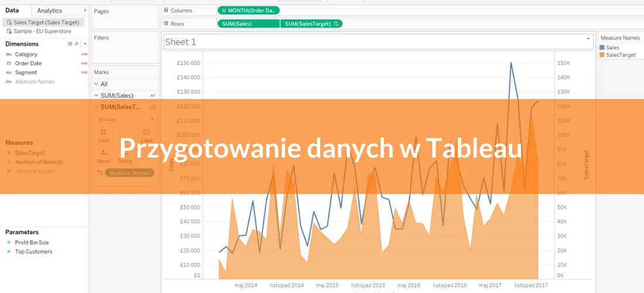Click the line mark icon on SUM(Sales) card
Screen dimensions: 644x293
pos(153,96)
